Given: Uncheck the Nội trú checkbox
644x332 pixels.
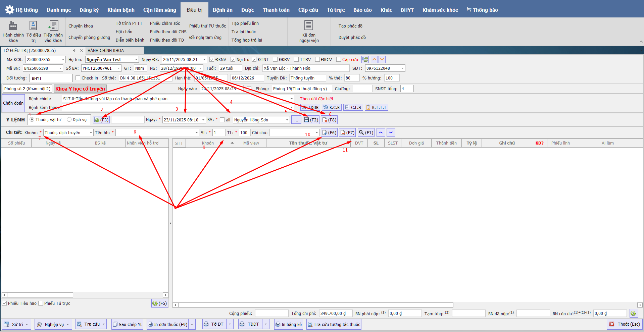Looking at the screenshot, I should point(233,59).
